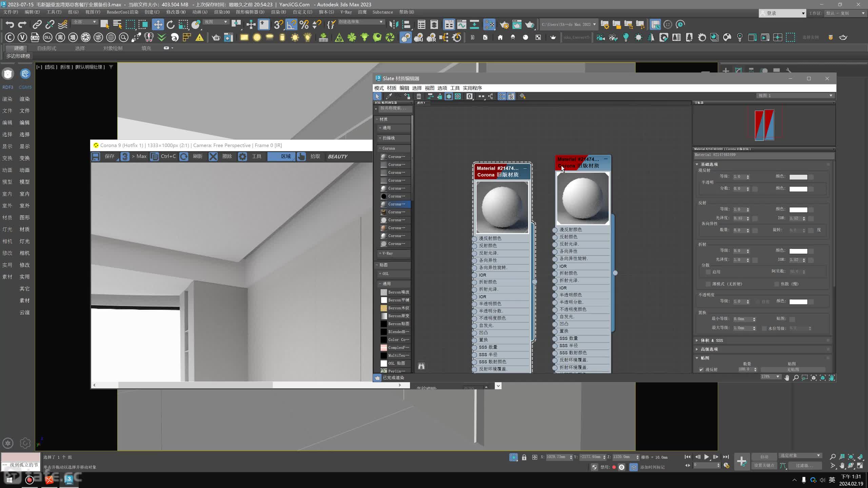
Task: Open the 视图 1 dropdown in Slate editor
Action: 795,96
